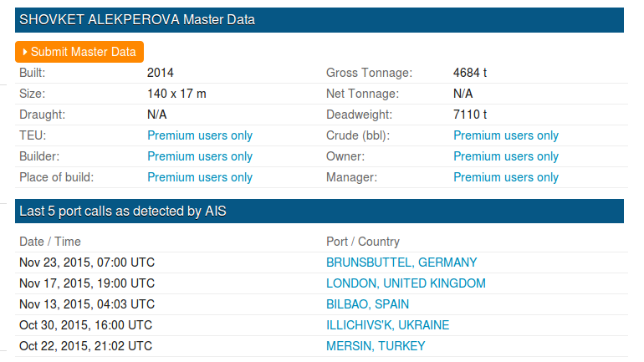Open the Mersin, Turkey port link
This screenshot has width=644, height=362.
[376, 346]
